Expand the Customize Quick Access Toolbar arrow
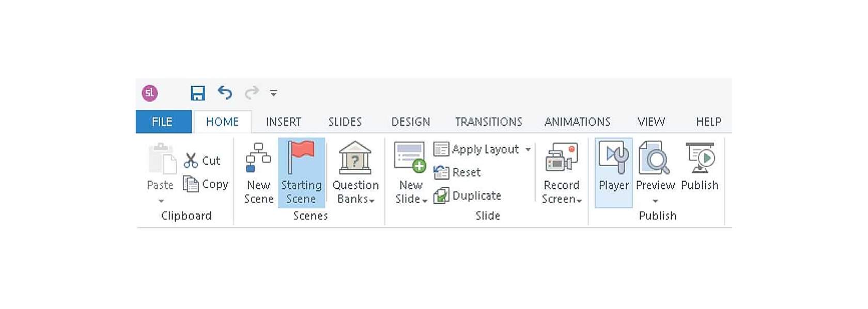Screen dimensions: 868x309 click(273, 93)
